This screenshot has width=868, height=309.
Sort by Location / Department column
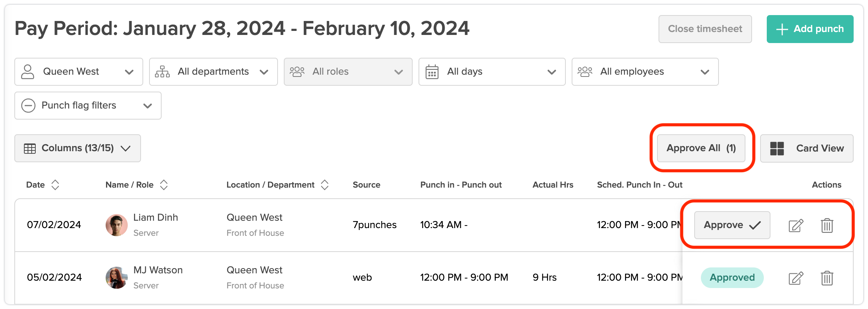click(x=324, y=185)
